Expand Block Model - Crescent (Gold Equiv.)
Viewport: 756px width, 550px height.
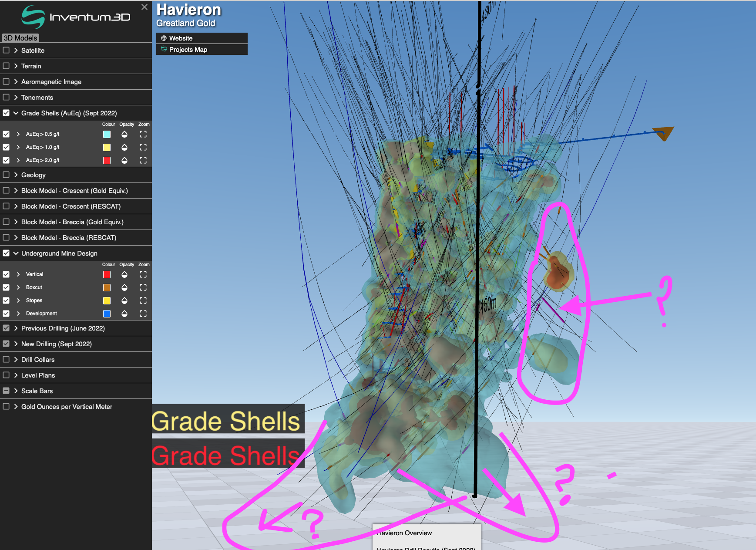[16, 190]
